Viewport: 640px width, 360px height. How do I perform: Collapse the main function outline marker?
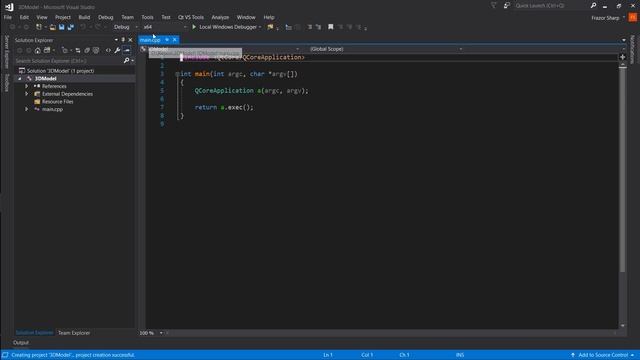click(177, 74)
